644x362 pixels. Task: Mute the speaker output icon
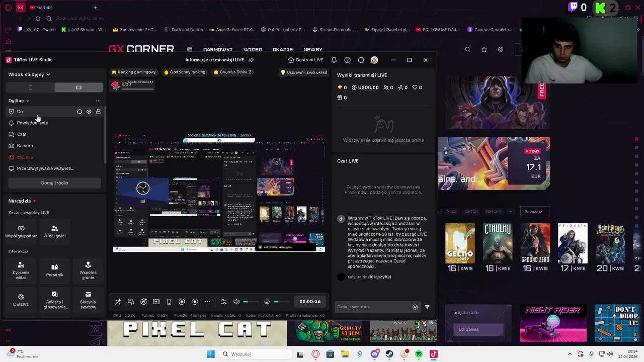pyautogui.click(x=236, y=302)
